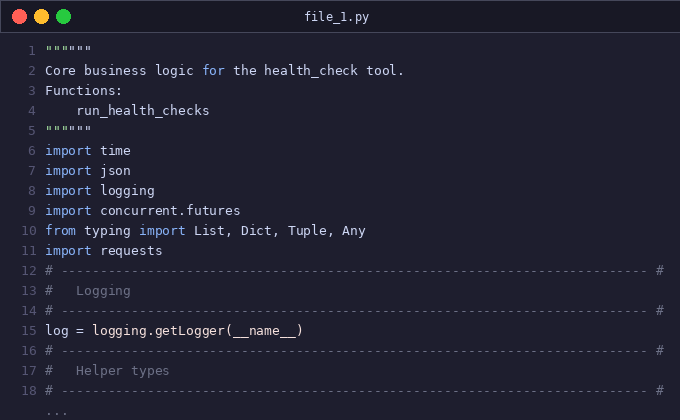Click the 'from typing import' line
Image resolution: width=680 pixels, height=420 pixels.
(205, 230)
